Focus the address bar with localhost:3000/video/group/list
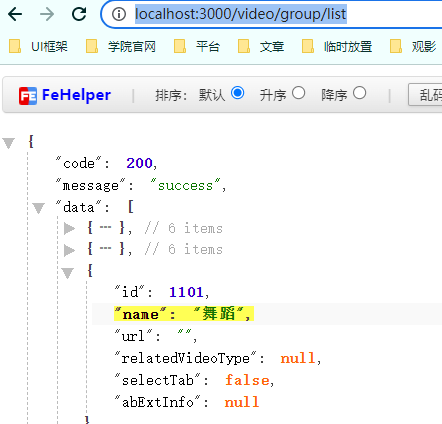This screenshot has height=424, width=442. coord(241,14)
